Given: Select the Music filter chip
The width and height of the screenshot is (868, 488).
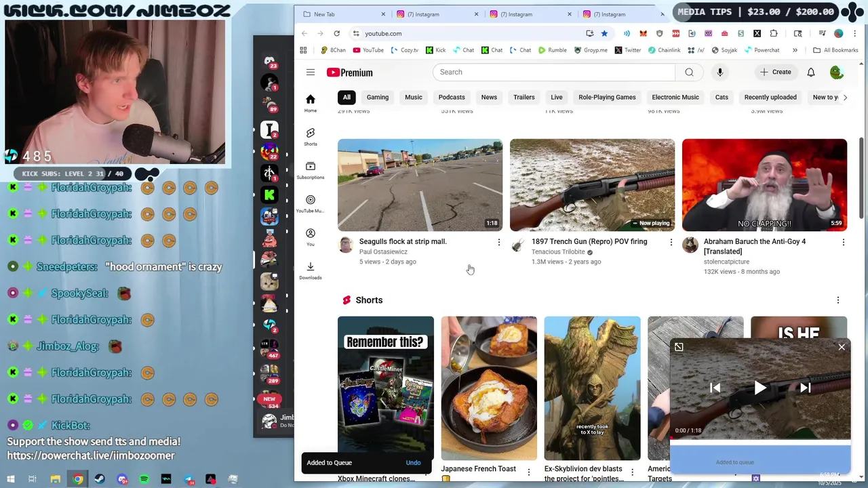Looking at the screenshot, I should coord(414,97).
